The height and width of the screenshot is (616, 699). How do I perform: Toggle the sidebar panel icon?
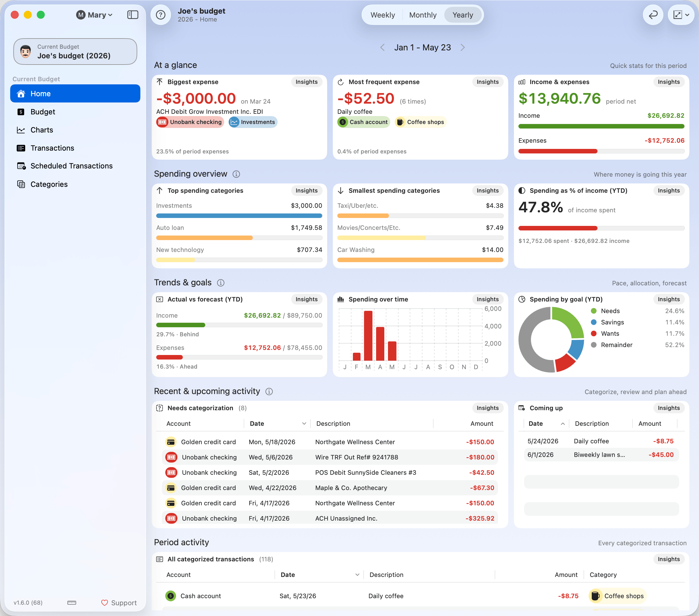(x=133, y=15)
